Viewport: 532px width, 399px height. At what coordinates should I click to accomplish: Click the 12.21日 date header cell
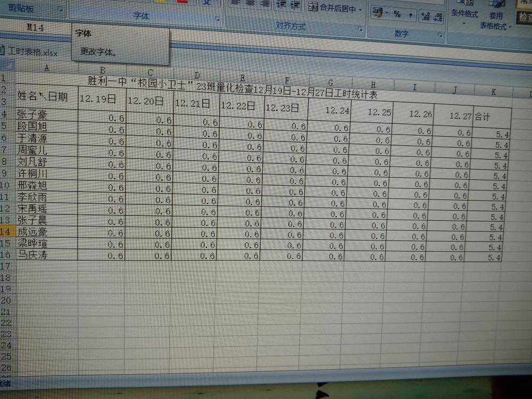(x=197, y=104)
